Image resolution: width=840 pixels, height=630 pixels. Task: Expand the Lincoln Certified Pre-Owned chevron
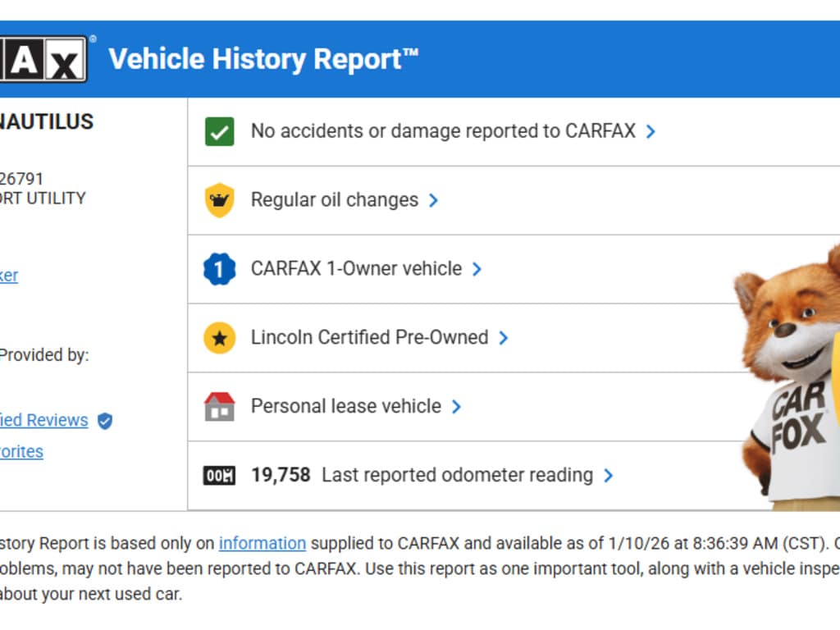[x=503, y=338]
